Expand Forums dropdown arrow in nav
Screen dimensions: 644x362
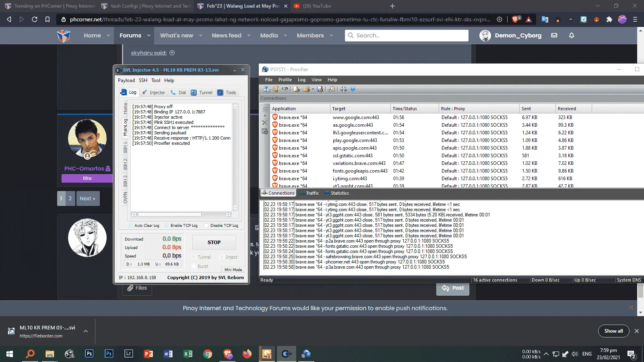pyautogui.click(x=149, y=35)
